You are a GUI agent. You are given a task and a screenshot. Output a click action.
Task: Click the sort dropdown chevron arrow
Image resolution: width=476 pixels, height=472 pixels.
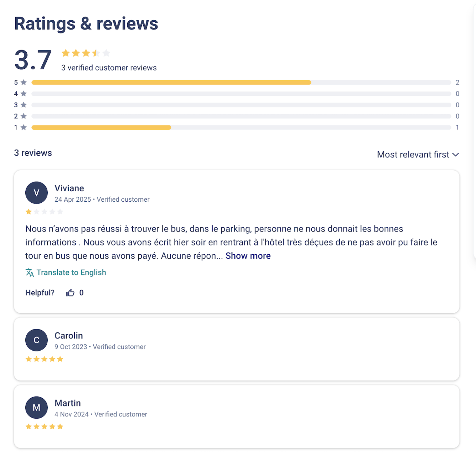click(x=455, y=155)
